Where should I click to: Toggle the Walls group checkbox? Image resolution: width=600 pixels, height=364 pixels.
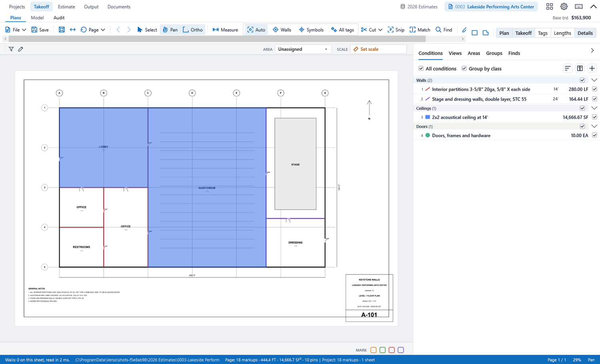pyautogui.click(x=582, y=80)
